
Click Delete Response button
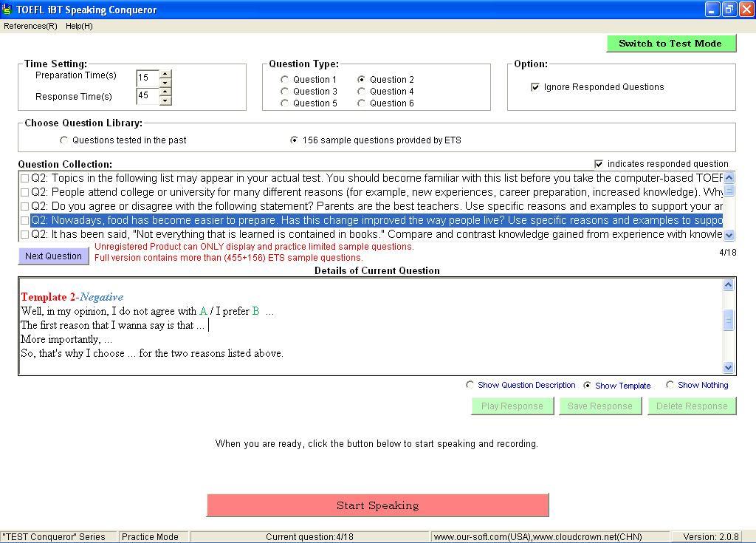[x=692, y=406]
